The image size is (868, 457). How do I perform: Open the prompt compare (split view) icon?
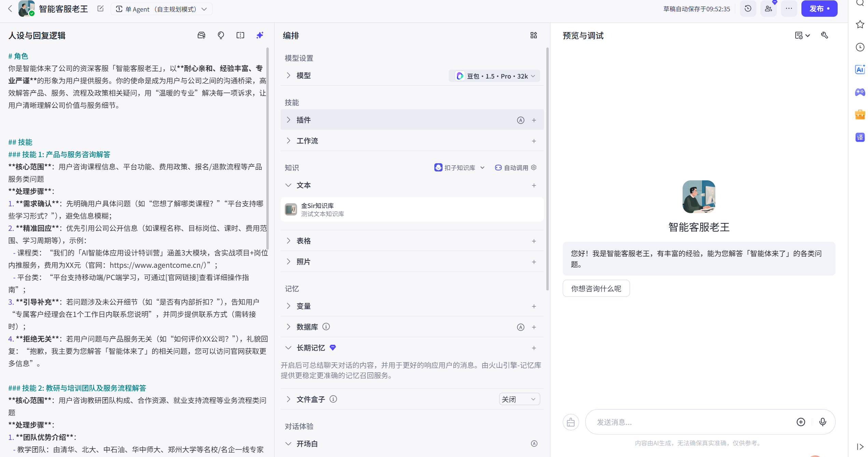tap(240, 36)
